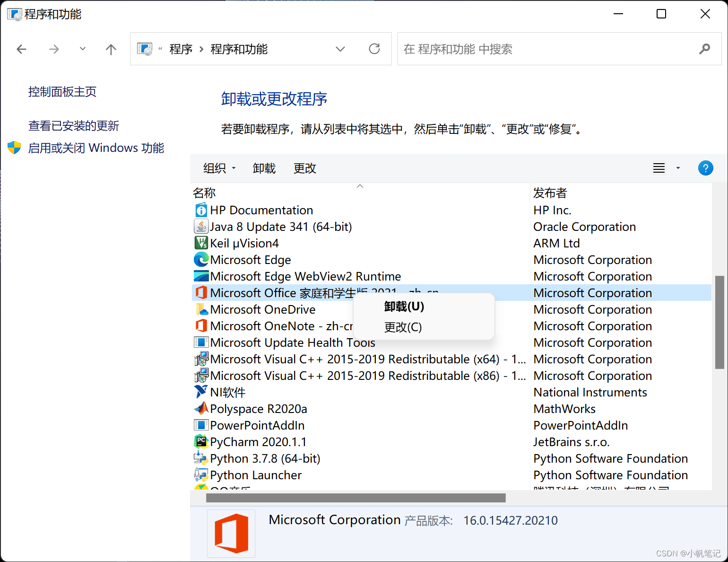Click the 程序 breadcrumb in address bar
728x562 pixels.
(181, 49)
